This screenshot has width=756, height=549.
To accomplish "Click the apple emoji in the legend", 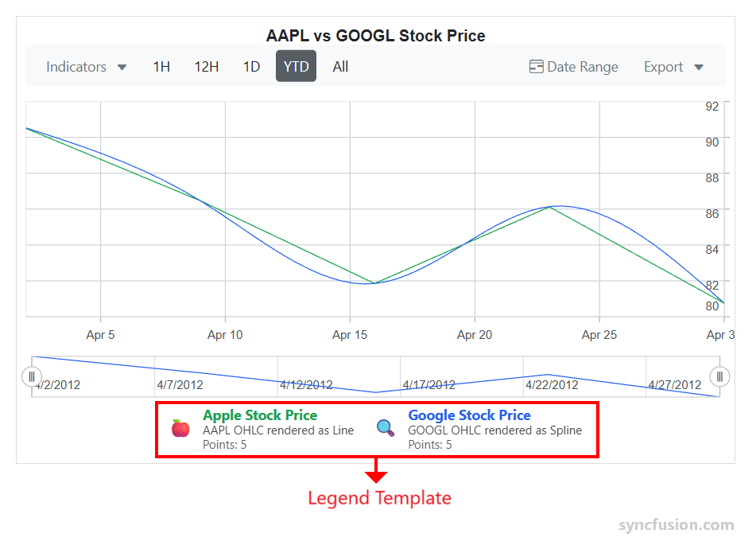I will click(180, 428).
